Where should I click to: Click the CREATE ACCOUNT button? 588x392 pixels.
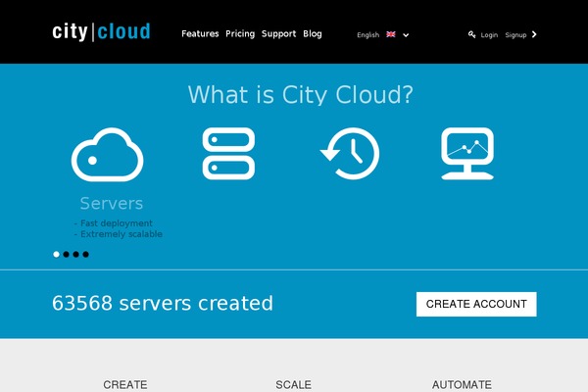476,304
